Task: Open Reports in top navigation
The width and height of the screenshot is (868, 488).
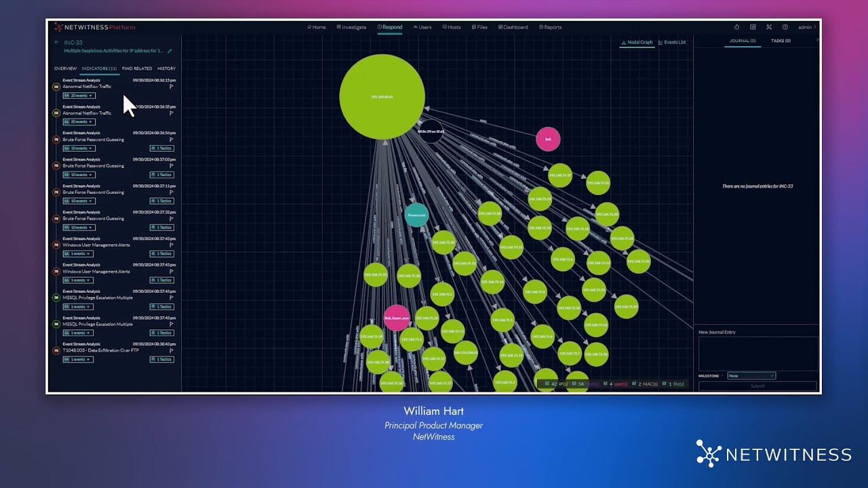Action: point(550,27)
